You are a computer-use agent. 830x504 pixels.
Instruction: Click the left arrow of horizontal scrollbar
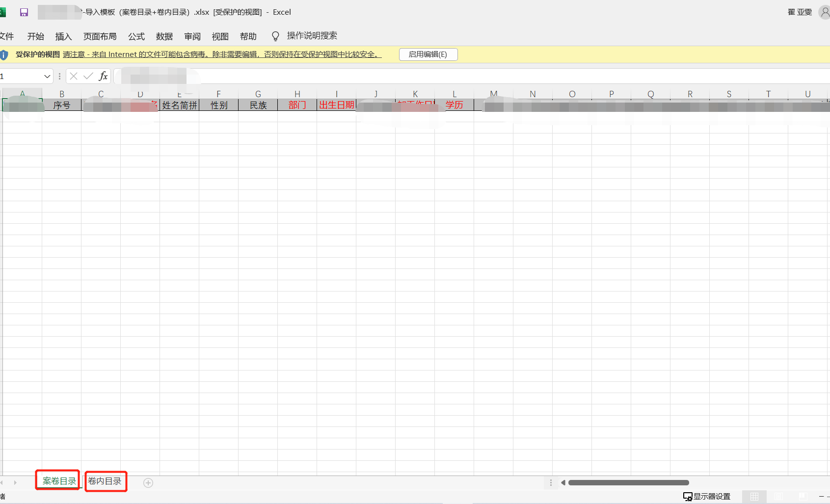[563, 483]
